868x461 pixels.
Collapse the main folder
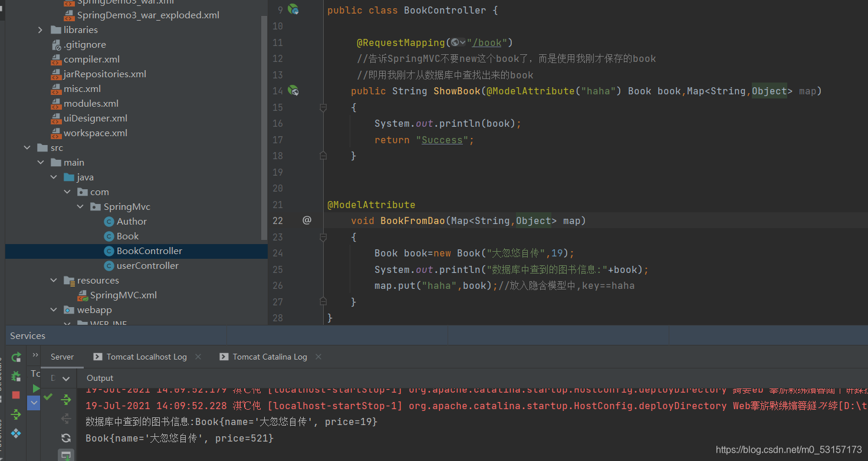pyautogui.click(x=40, y=163)
